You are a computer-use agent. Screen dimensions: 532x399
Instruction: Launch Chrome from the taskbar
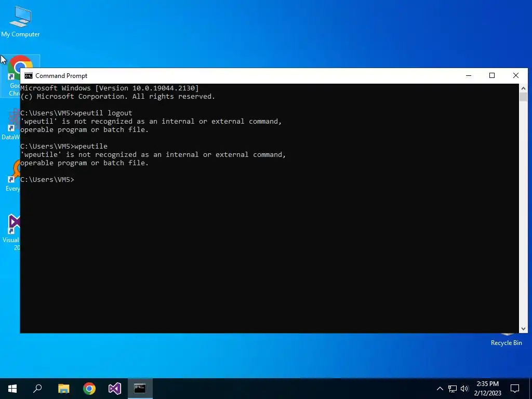coord(89,389)
